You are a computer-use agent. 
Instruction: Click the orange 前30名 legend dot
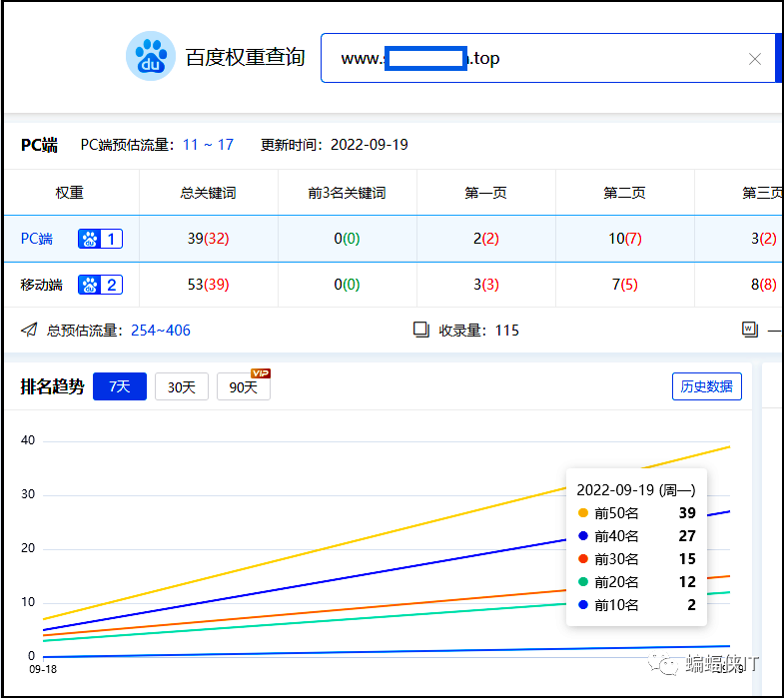[x=583, y=559]
